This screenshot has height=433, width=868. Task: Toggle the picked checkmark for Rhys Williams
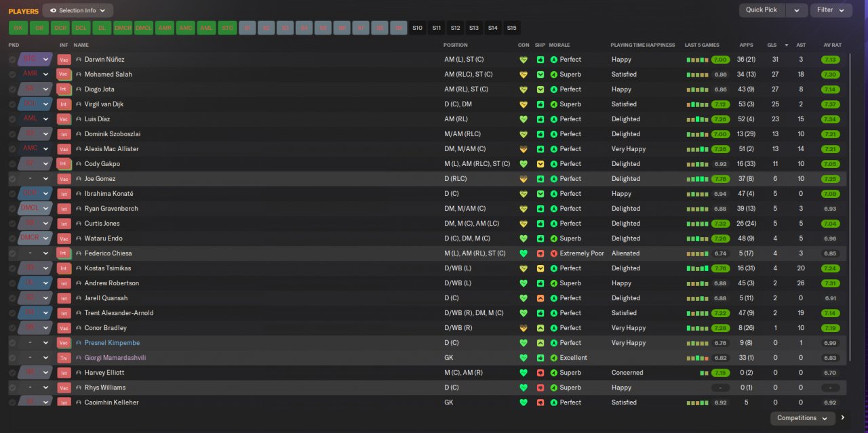pos(12,388)
